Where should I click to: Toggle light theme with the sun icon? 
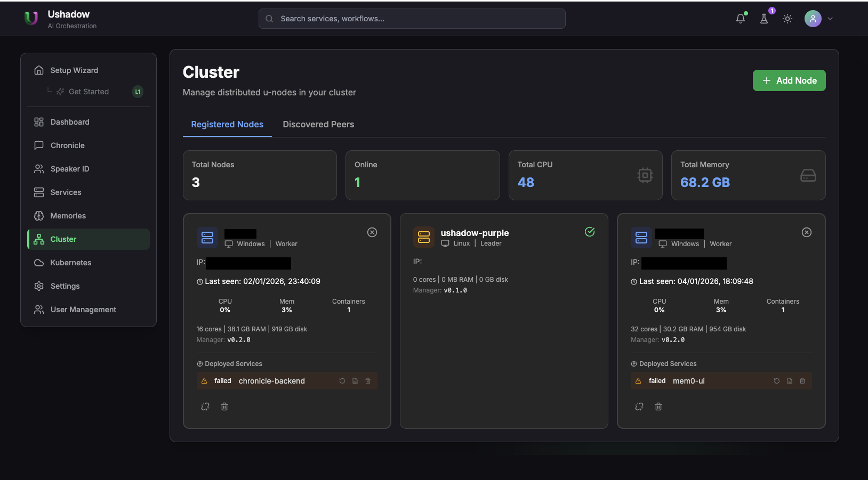click(787, 18)
